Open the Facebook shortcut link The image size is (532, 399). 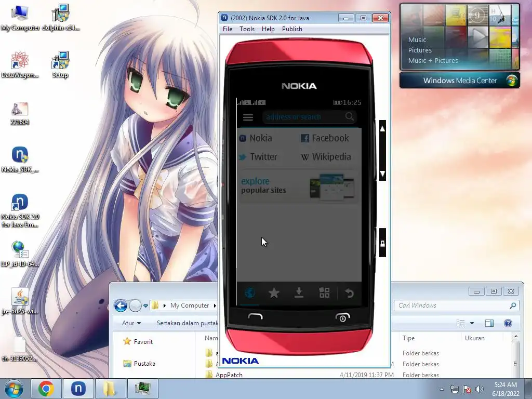325,138
